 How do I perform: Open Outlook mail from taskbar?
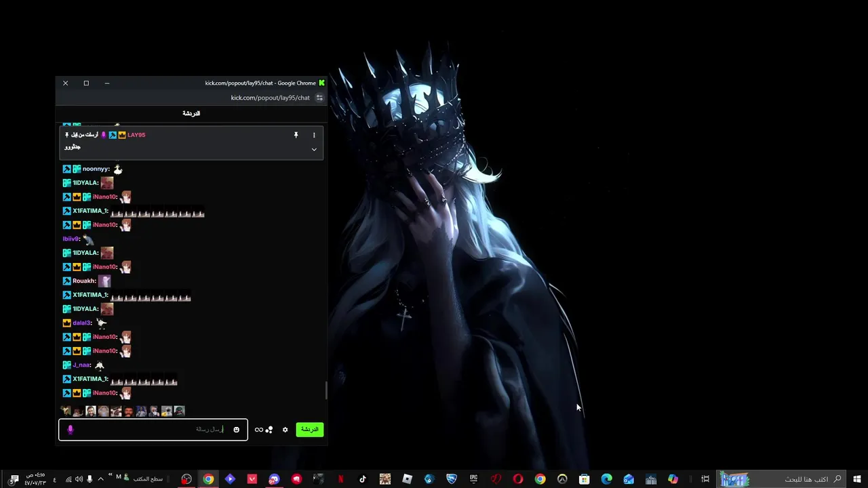point(629,479)
